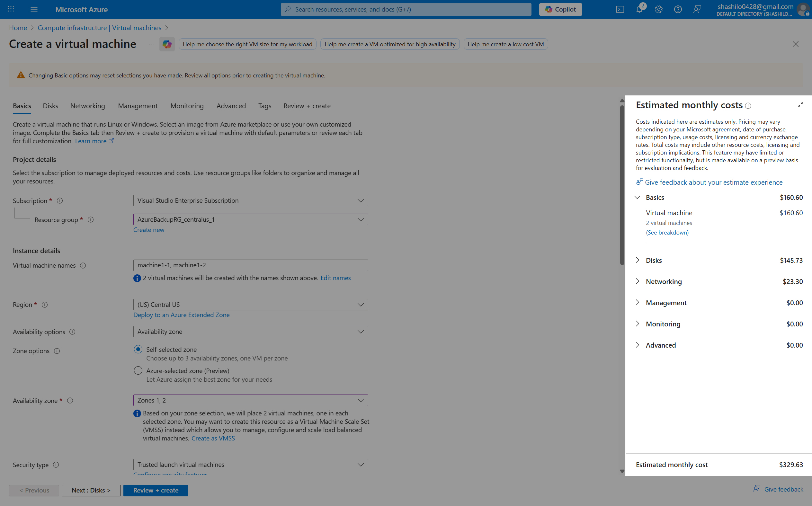Screen dimensions: 812x506
Task: Click the info icon next to Estimated monthly costs
Action: click(x=749, y=105)
